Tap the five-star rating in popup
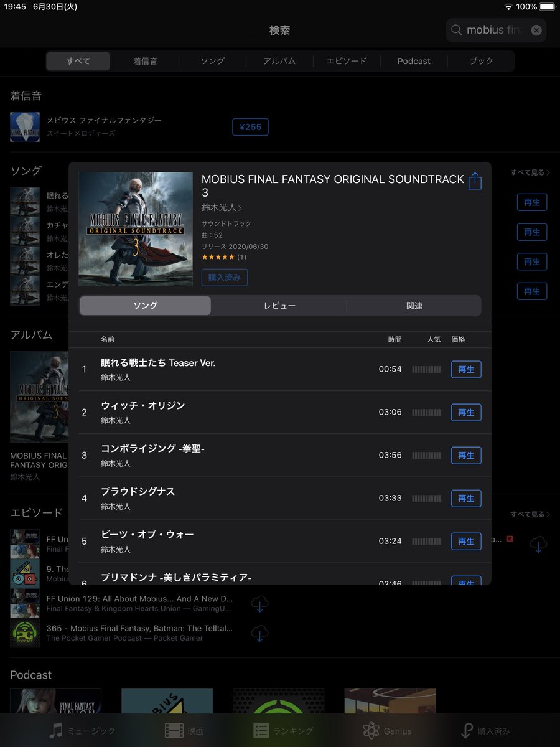This screenshot has width=560, height=747. coord(218,257)
